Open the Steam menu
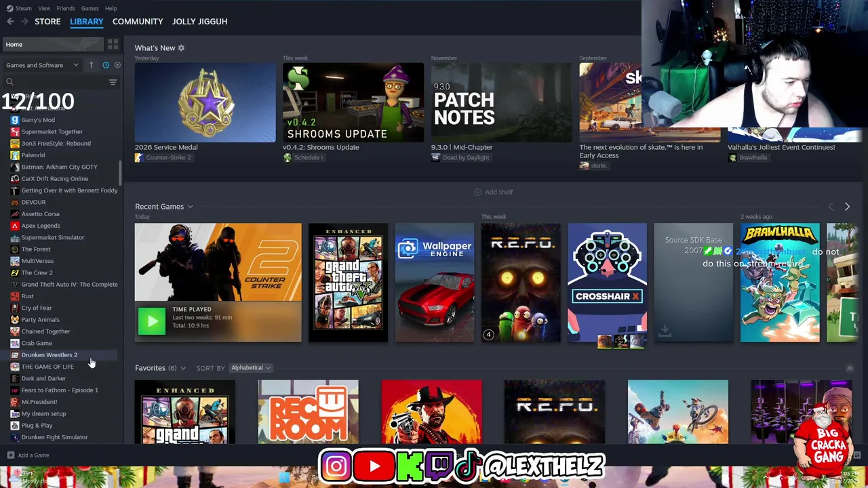 coord(24,8)
